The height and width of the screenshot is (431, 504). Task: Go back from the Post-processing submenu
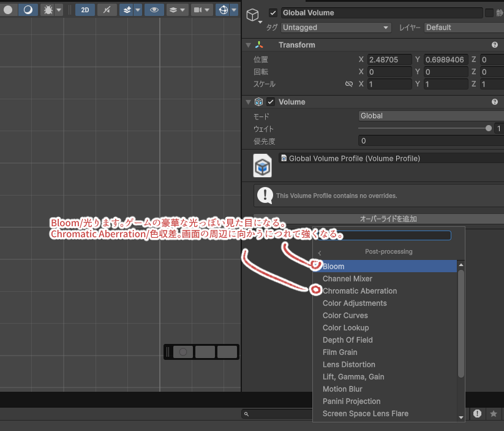click(x=319, y=252)
